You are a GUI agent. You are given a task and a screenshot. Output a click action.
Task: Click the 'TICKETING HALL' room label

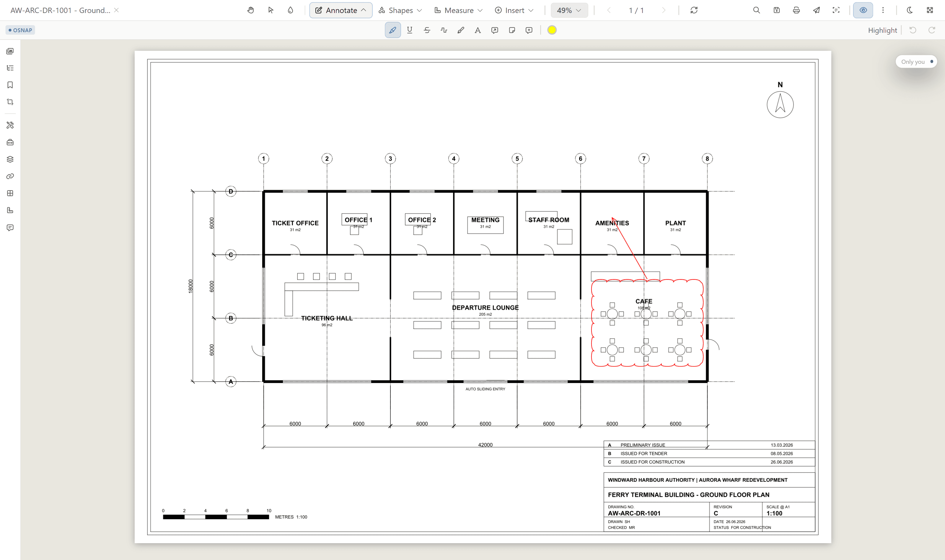(x=327, y=318)
